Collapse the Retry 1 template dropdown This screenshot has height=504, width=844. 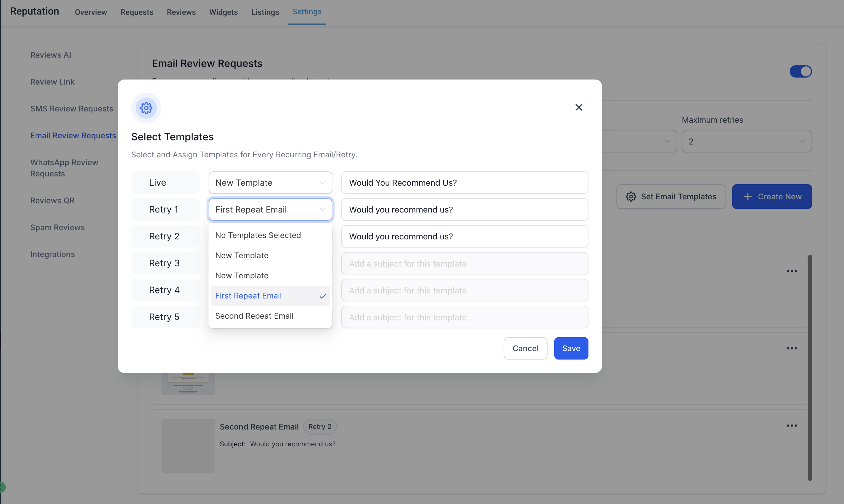[270, 209]
